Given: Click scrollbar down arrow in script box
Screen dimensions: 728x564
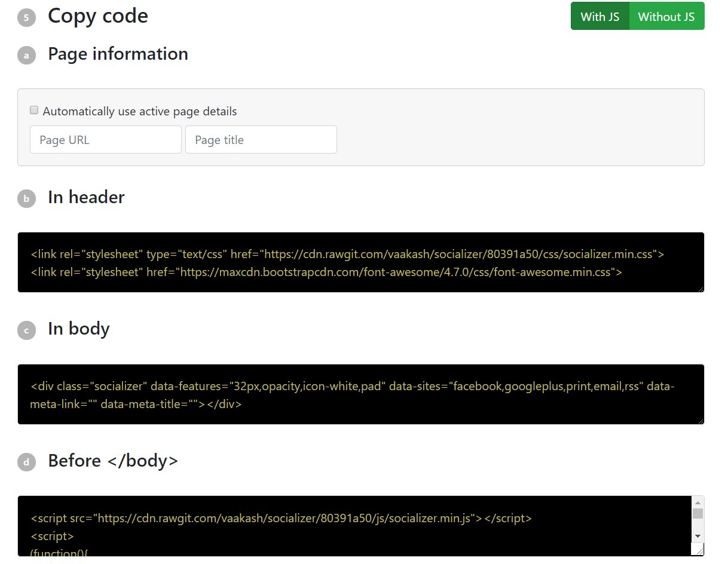Looking at the screenshot, I should point(698,536).
